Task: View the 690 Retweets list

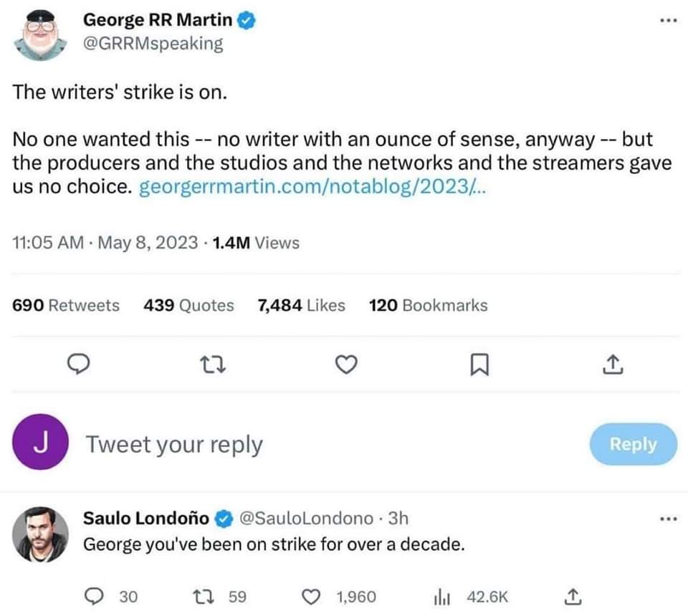Action: (x=67, y=305)
